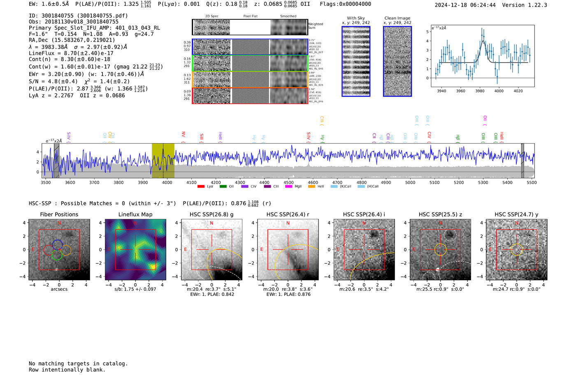
Task: Select the HSC SSP(26.4) i cutout
Action: click(x=364, y=250)
